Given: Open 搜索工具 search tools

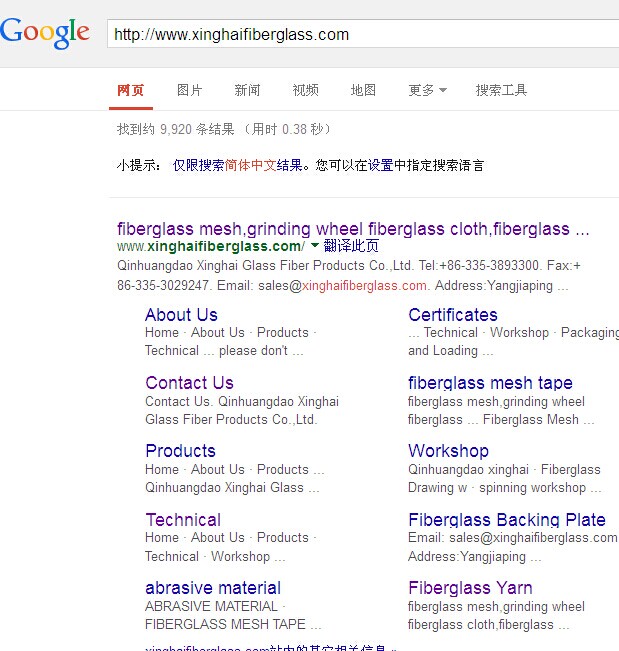Looking at the screenshot, I should 501,90.
